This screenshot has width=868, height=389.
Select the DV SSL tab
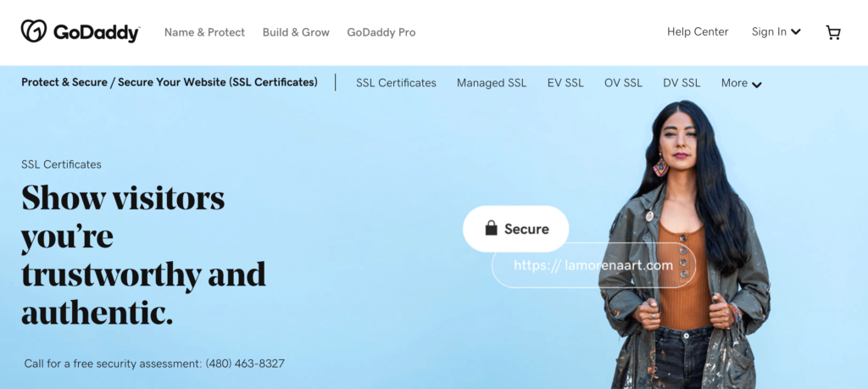tap(682, 83)
